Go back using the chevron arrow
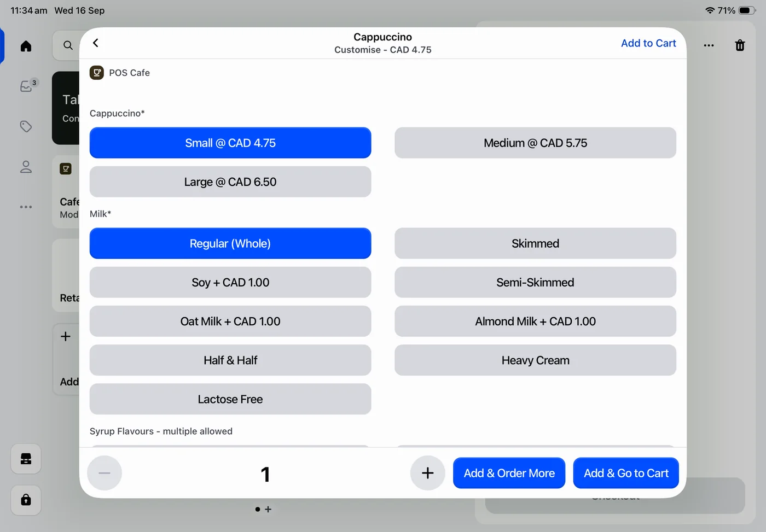Viewport: 766px width, 532px height. [96, 43]
